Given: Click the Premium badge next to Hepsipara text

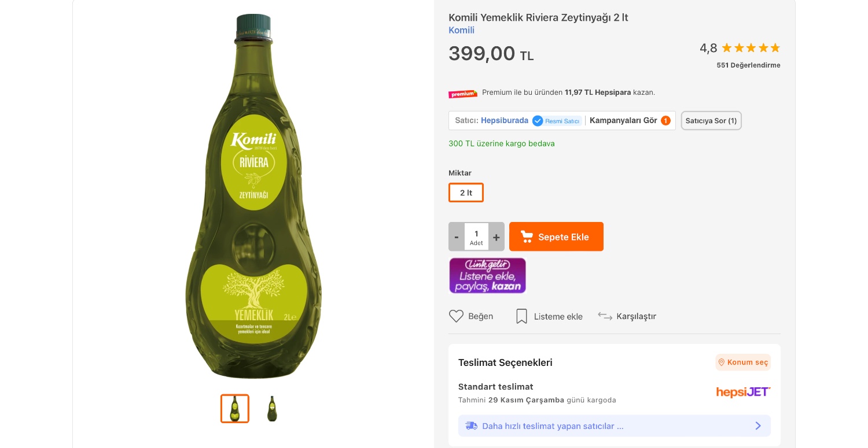Looking at the screenshot, I should click(463, 93).
